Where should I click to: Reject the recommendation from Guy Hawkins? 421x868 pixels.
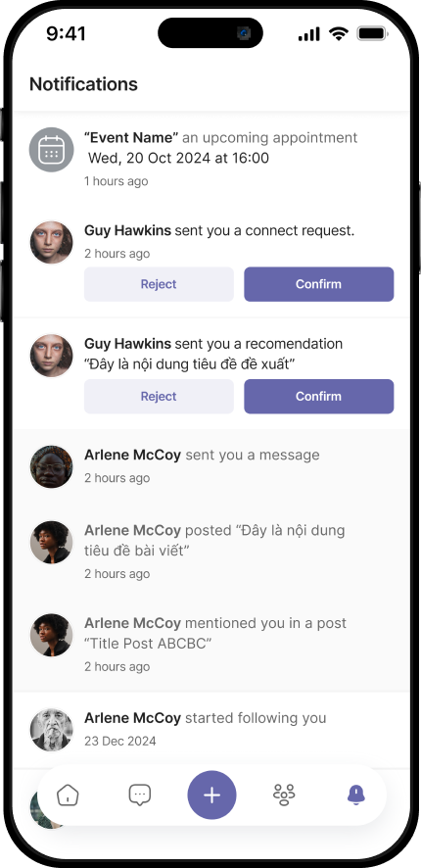[159, 397]
